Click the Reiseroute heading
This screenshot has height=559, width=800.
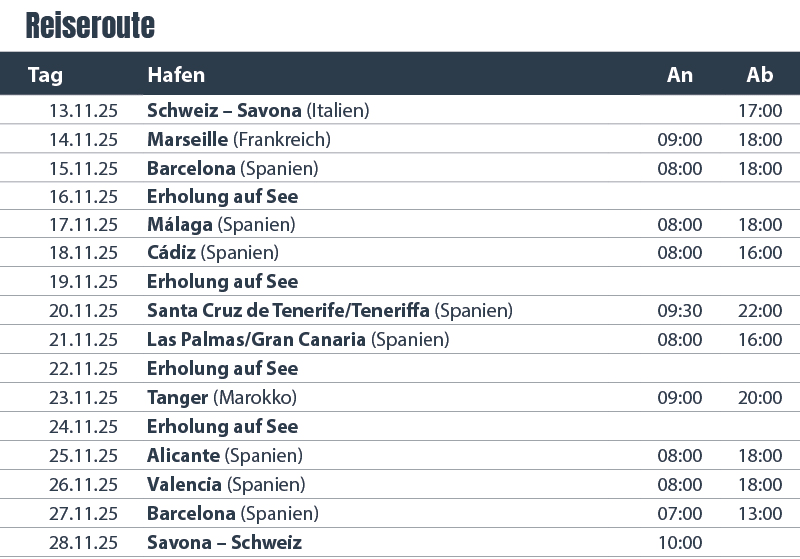[x=90, y=25]
